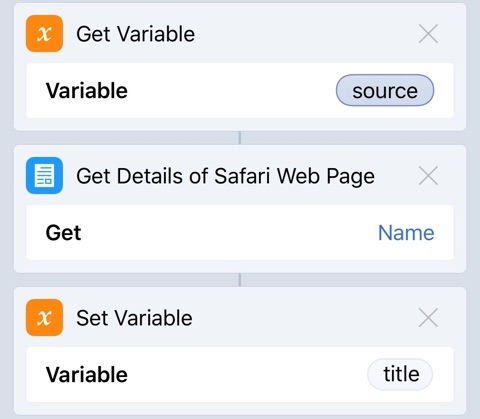The height and width of the screenshot is (419, 480).
Task: Remove the Get Variable action
Action: [428, 34]
